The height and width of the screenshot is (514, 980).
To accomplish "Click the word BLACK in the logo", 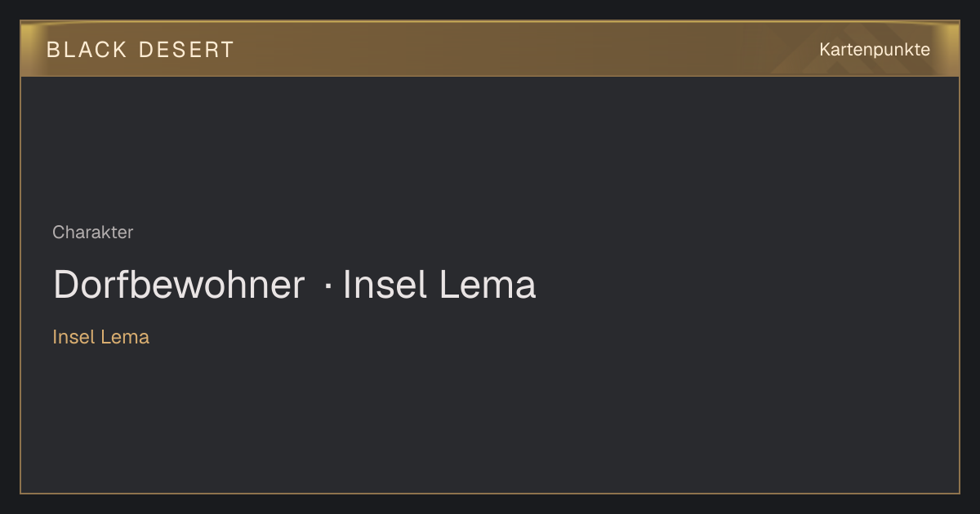I will tap(87, 50).
